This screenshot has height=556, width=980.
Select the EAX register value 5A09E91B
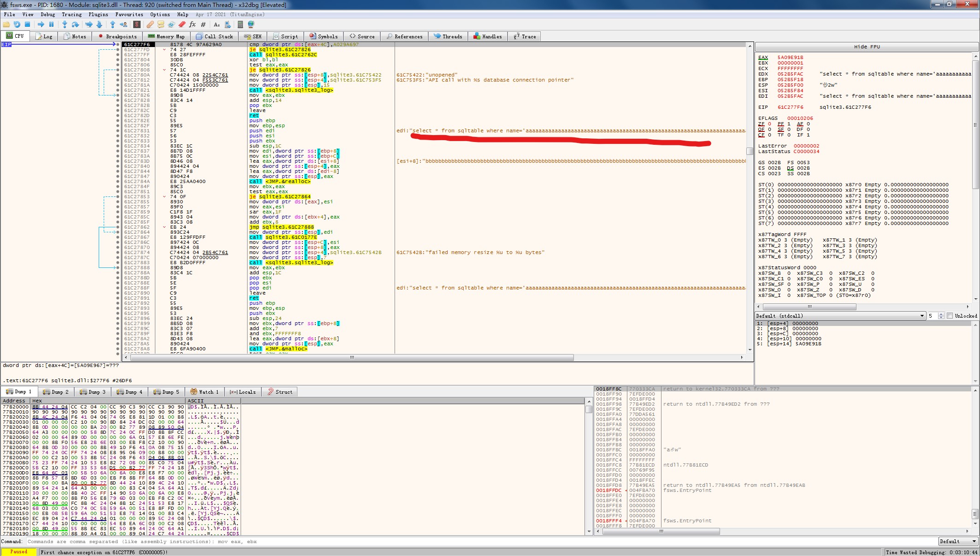click(x=790, y=58)
